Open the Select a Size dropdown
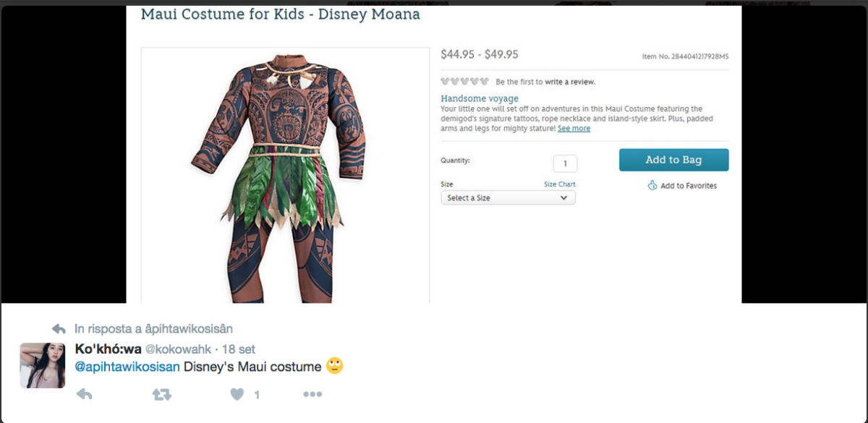The height and width of the screenshot is (423, 868). (x=508, y=197)
